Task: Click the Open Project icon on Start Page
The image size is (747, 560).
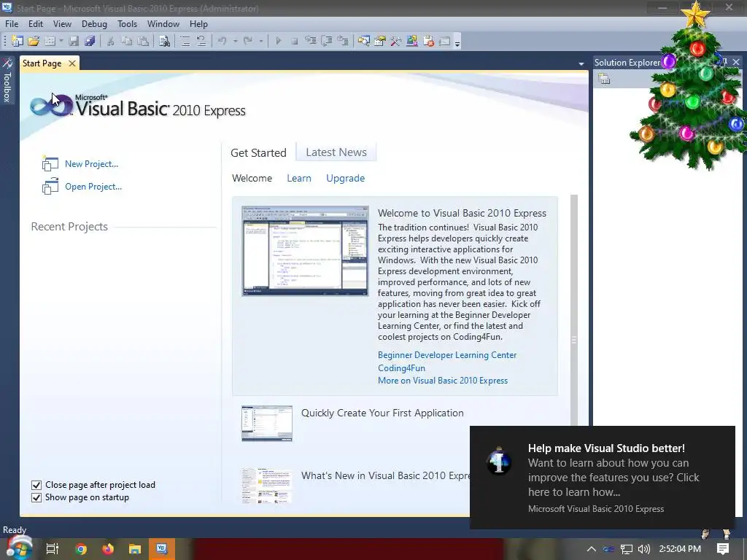Action: coord(50,187)
